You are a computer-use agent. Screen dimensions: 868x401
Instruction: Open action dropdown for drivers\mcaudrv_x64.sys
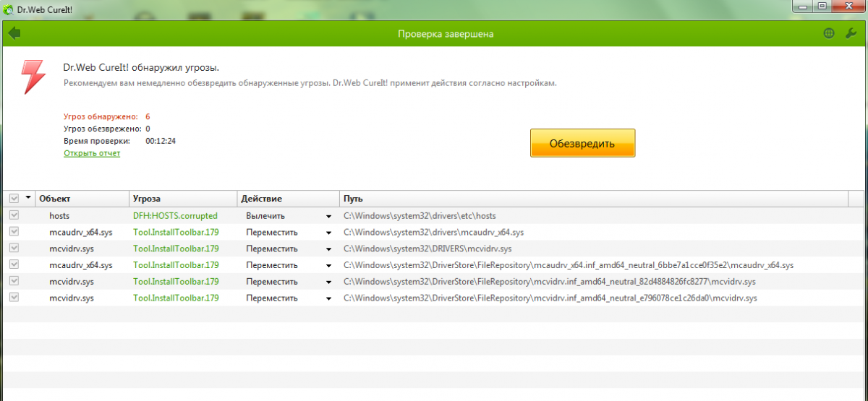click(x=328, y=233)
